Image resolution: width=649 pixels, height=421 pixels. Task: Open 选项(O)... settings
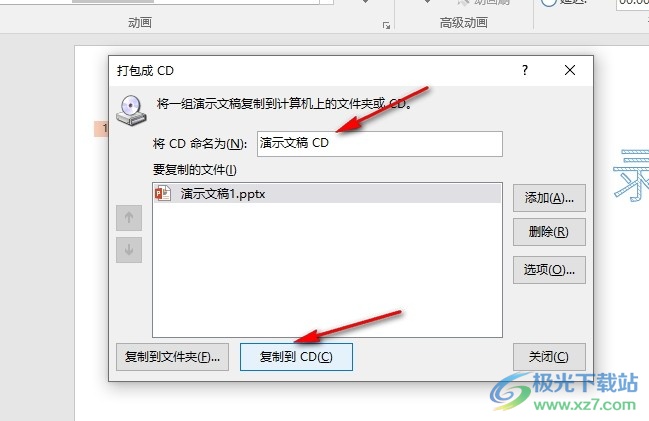tap(549, 270)
